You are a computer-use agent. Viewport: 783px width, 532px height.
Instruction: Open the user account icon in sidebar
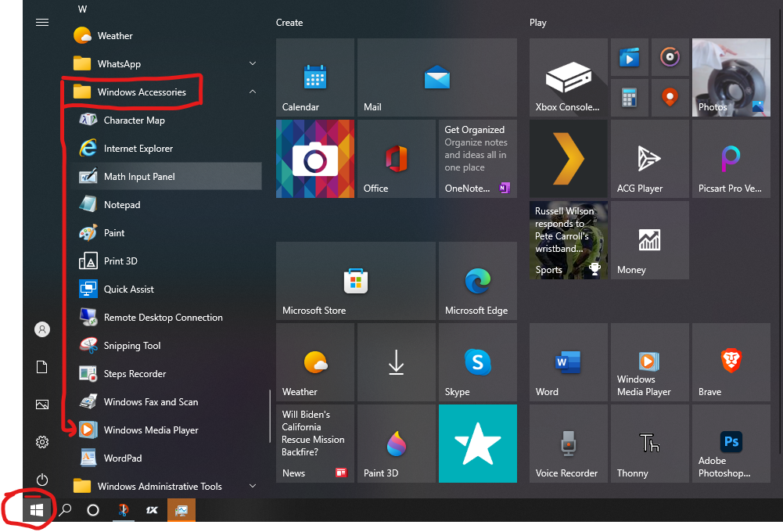42,329
